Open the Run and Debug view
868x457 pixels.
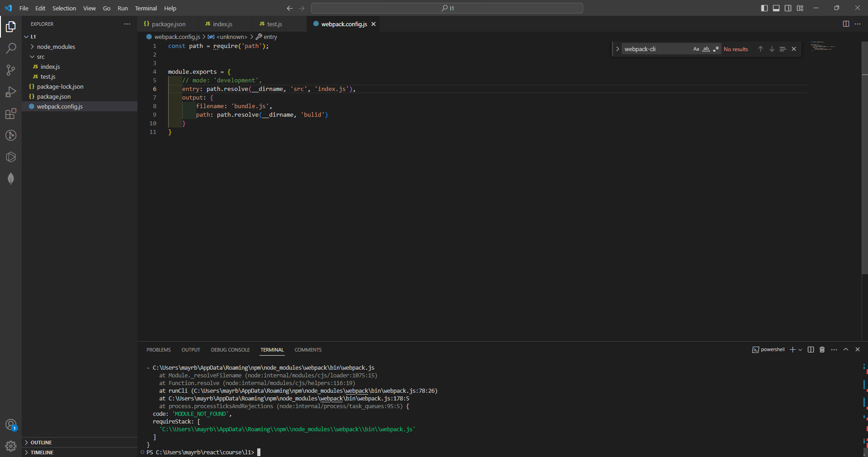coord(11,92)
